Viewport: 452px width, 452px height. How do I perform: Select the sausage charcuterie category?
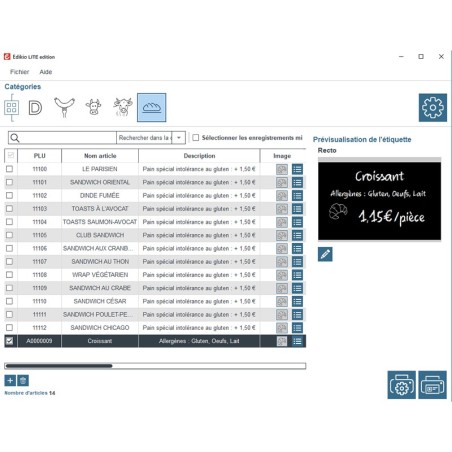64,107
